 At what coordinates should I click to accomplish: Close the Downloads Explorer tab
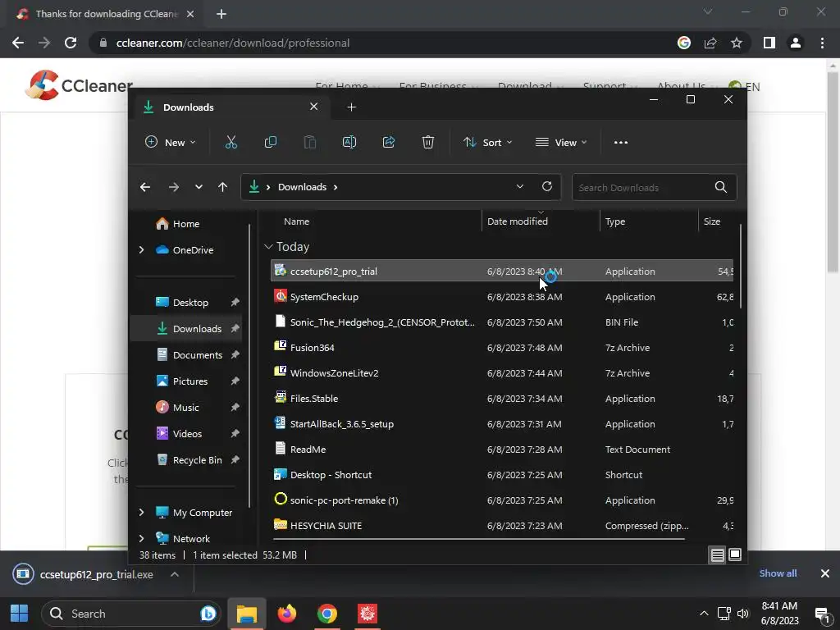(x=314, y=107)
